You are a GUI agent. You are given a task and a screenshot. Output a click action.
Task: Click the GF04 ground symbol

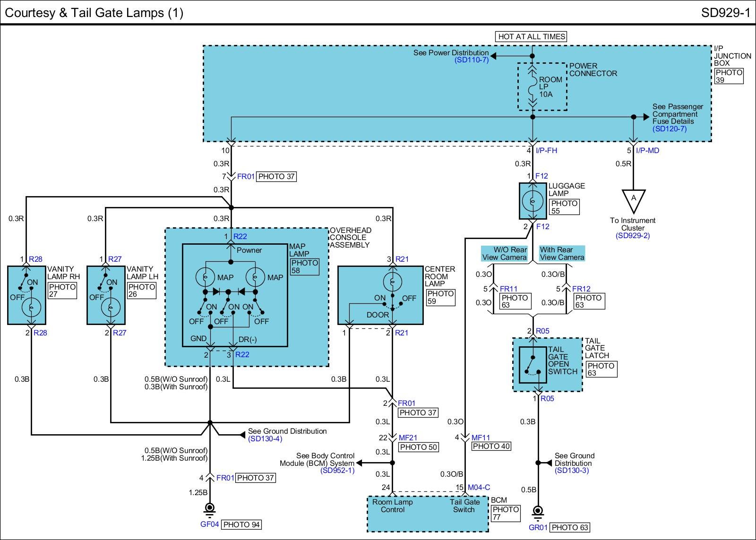(210, 510)
